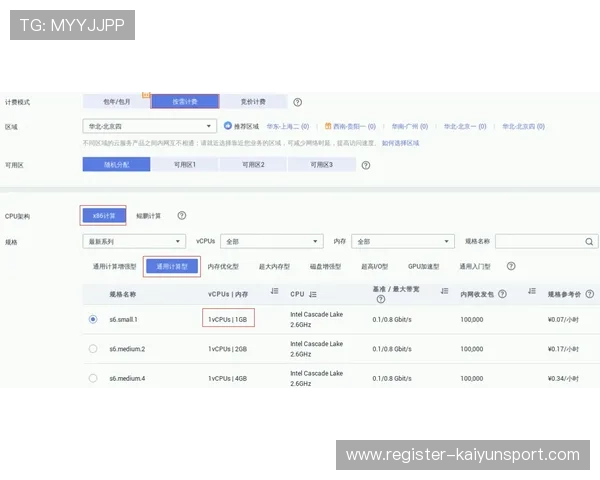Click price ¥0.17/小时
600x480 pixels.
(563, 349)
